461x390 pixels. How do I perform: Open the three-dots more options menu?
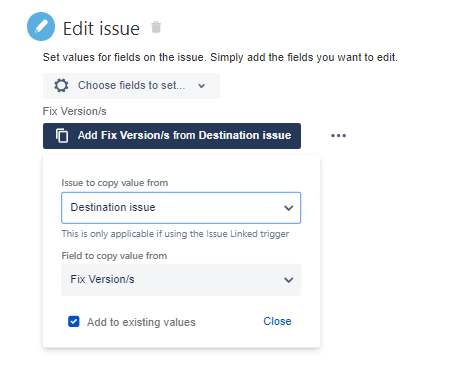tap(338, 136)
